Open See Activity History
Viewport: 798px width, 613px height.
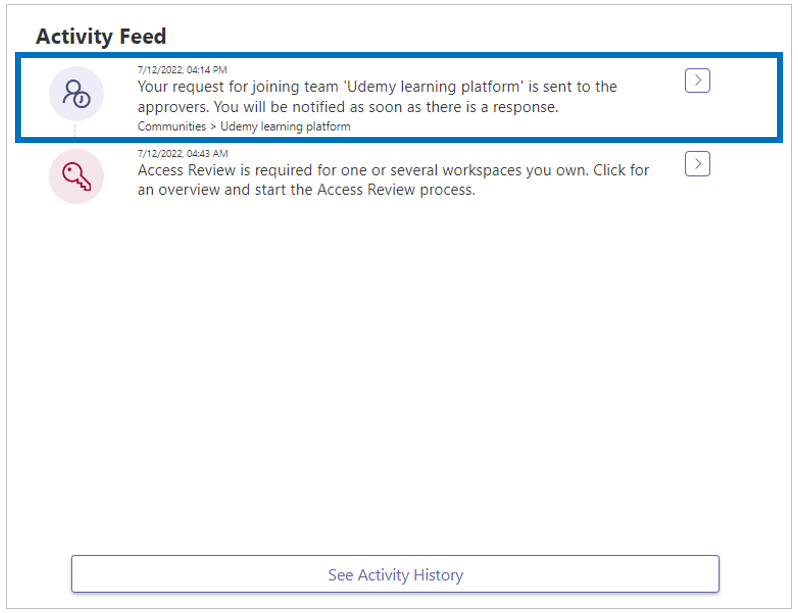pyautogui.click(x=395, y=574)
